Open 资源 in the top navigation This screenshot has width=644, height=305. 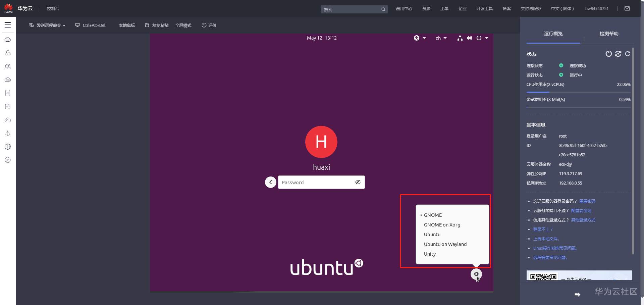[426, 9]
